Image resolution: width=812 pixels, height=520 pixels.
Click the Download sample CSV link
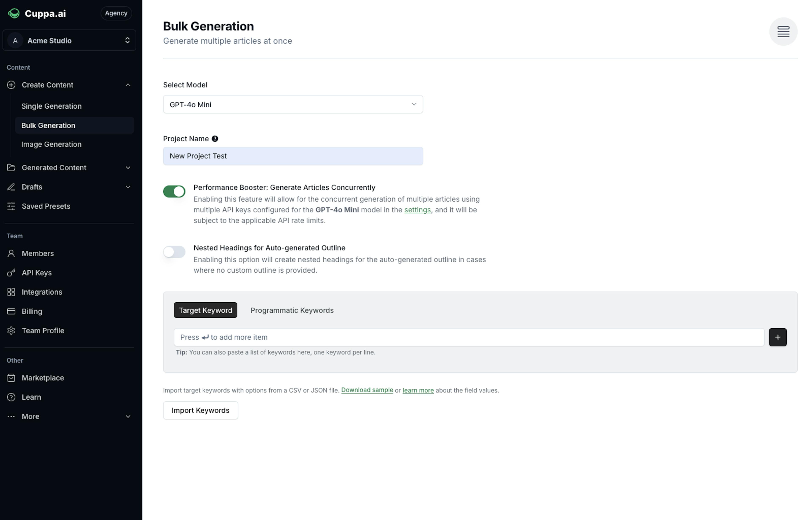[x=366, y=390]
